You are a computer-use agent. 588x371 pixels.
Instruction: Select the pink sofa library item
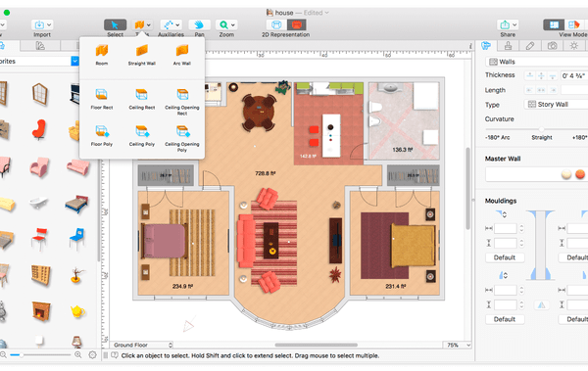tap(78, 167)
